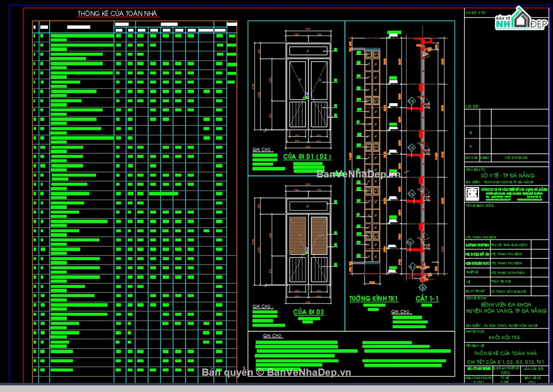
Task: Select the BỆNH VIỆN ĐA KHOA project name
Action: [506, 304]
